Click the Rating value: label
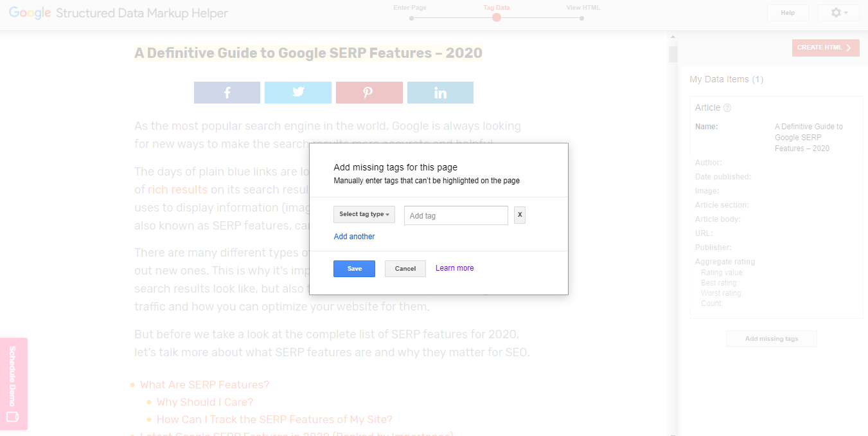Viewport: 868px width, 436px height. pyautogui.click(x=723, y=273)
